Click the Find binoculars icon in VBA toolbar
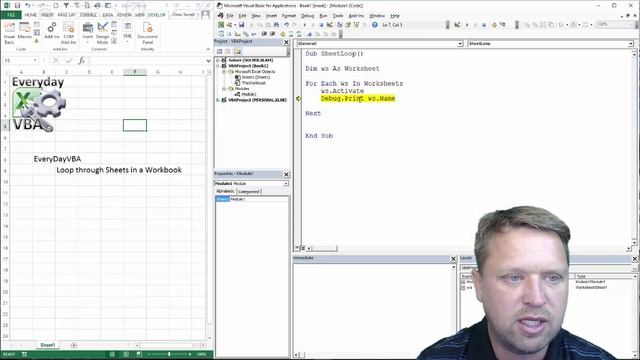The width and height of the screenshot is (640, 360). [x=276, y=25]
